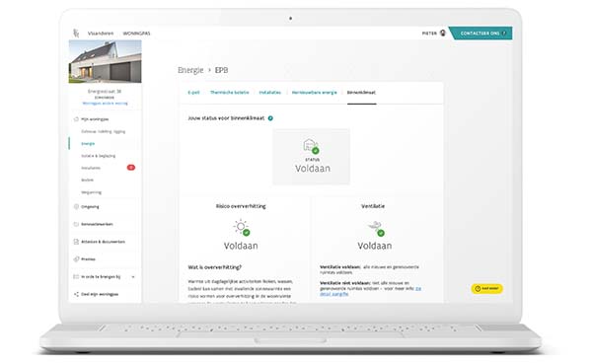This screenshot has width=592, height=364.
Task: Select the Energie item in the sidebar
Action: [x=88, y=143]
